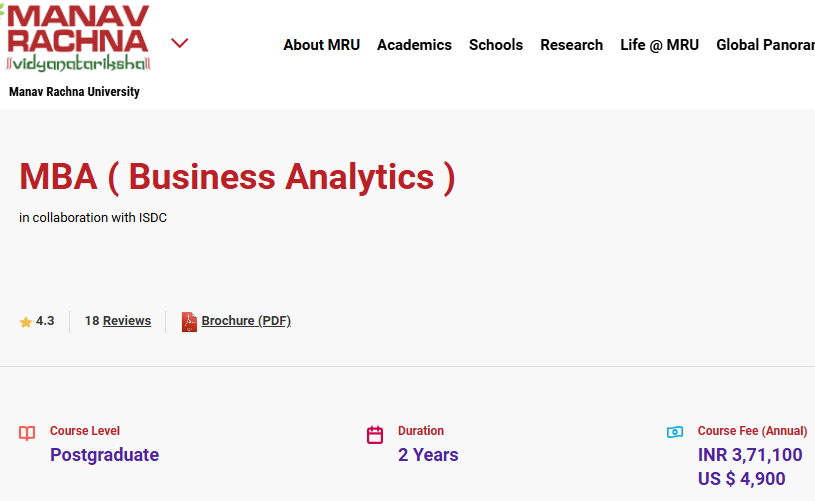Viewport: 815px width, 501px height.
Task: Click the yellow star rating icon
Action: point(26,322)
